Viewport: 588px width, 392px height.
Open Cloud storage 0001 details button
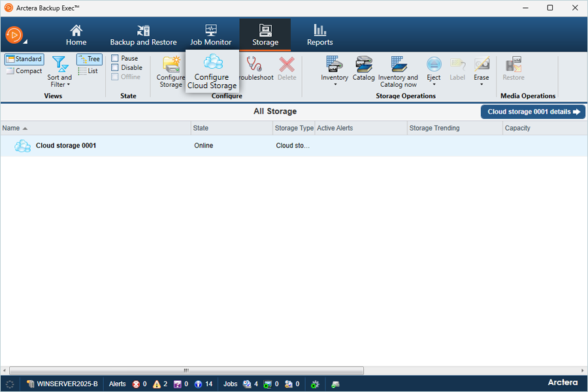tap(533, 112)
